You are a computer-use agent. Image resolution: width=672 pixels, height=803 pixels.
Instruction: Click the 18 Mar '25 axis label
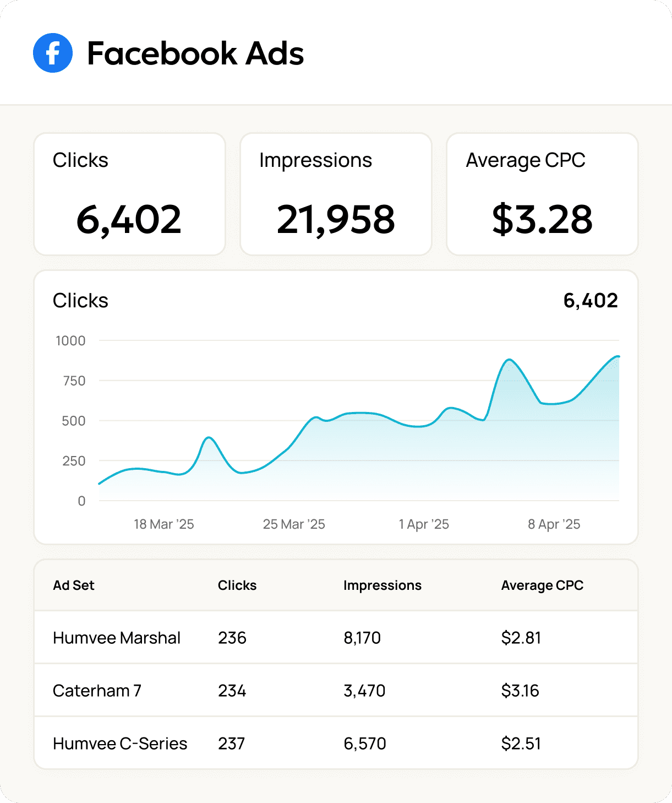163,524
